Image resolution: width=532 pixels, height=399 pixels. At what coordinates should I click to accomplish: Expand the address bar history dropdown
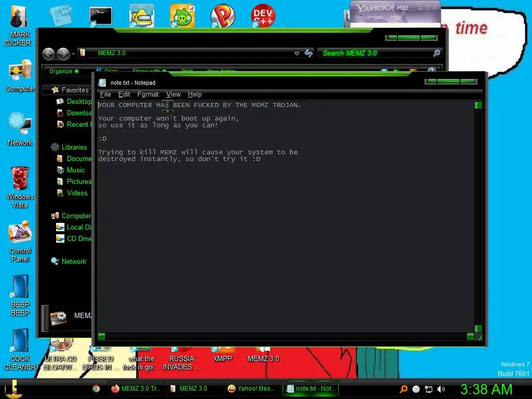coord(297,54)
